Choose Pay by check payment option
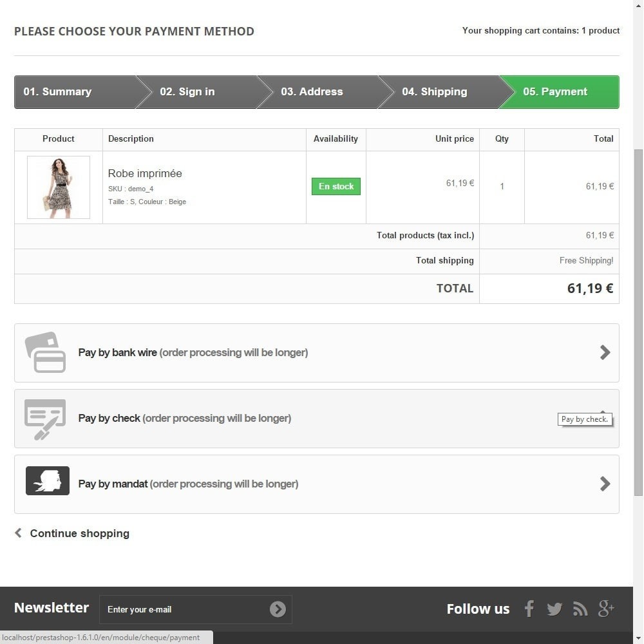 pos(317,419)
